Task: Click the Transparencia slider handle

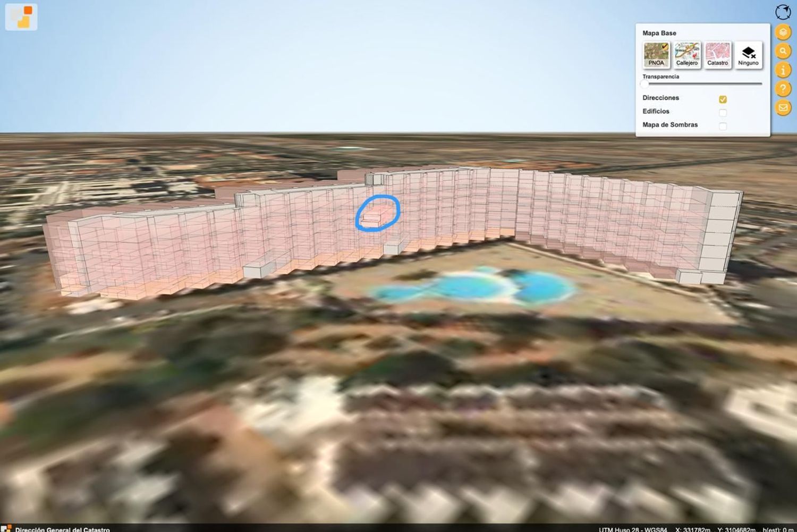Action: click(x=645, y=84)
